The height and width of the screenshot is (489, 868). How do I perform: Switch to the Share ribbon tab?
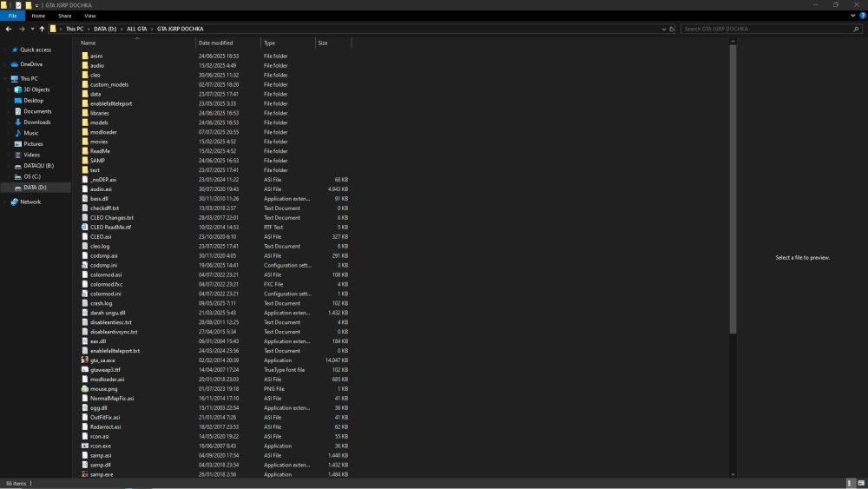coord(65,16)
